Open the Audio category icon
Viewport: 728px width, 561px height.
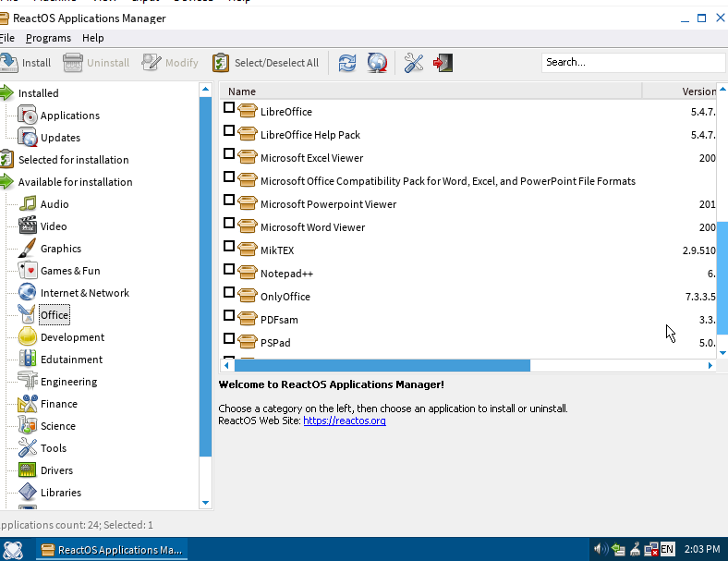tap(28, 204)
